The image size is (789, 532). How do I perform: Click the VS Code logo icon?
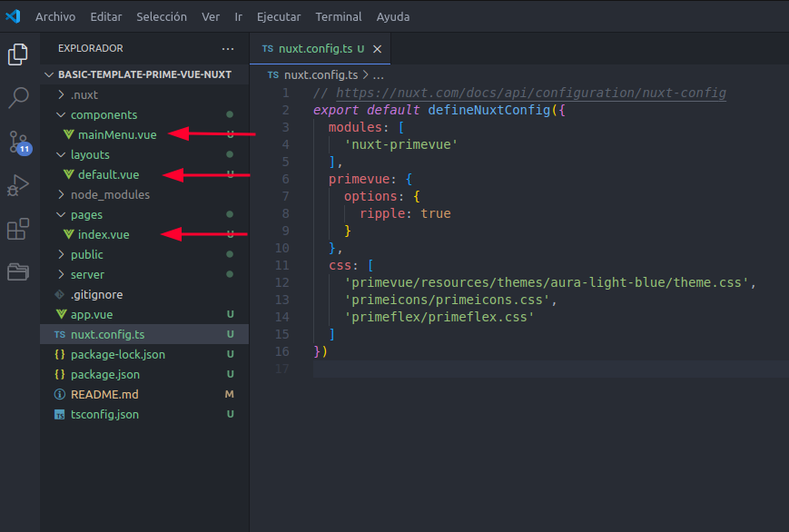pos(13,16)
